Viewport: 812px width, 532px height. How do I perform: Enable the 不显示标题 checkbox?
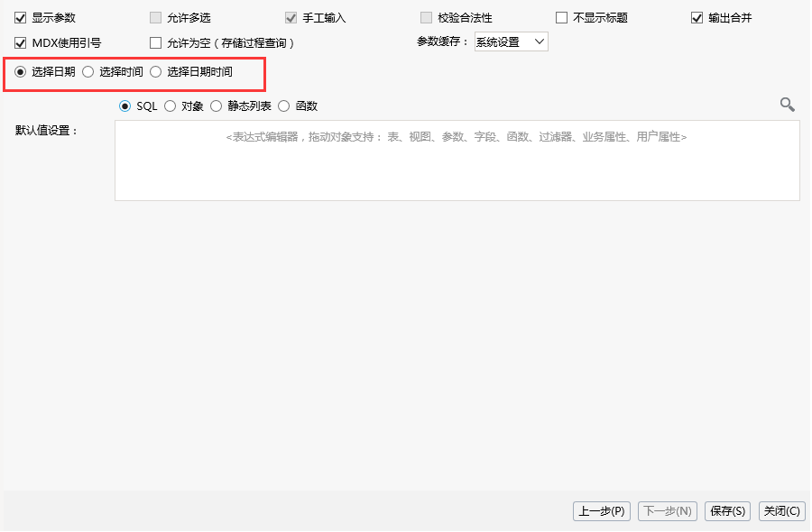tap(561, 18)
